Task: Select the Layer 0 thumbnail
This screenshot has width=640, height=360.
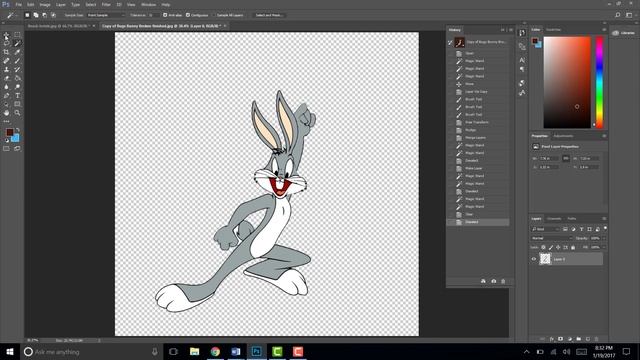Action: click(x=545, y=259)
